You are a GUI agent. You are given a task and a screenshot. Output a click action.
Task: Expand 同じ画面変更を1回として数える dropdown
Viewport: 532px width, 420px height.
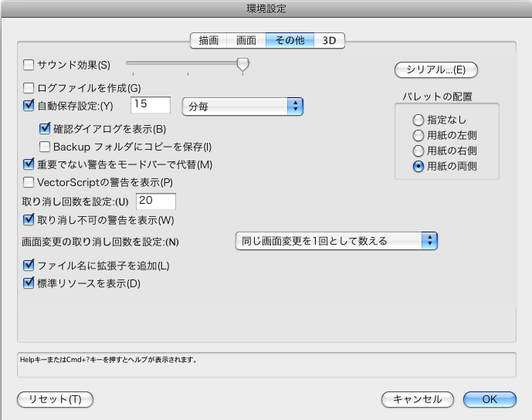click(x=336, y=241)
